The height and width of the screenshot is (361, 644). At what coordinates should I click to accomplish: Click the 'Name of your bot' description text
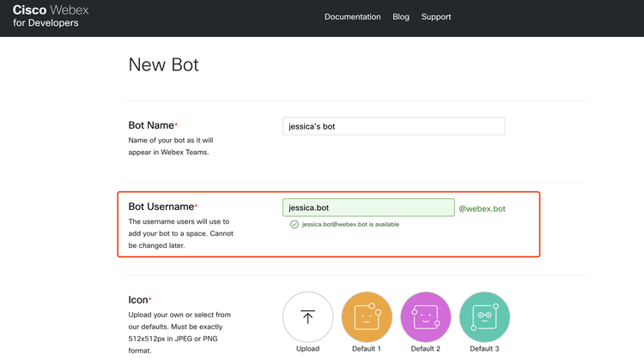[x=171, y=146]
